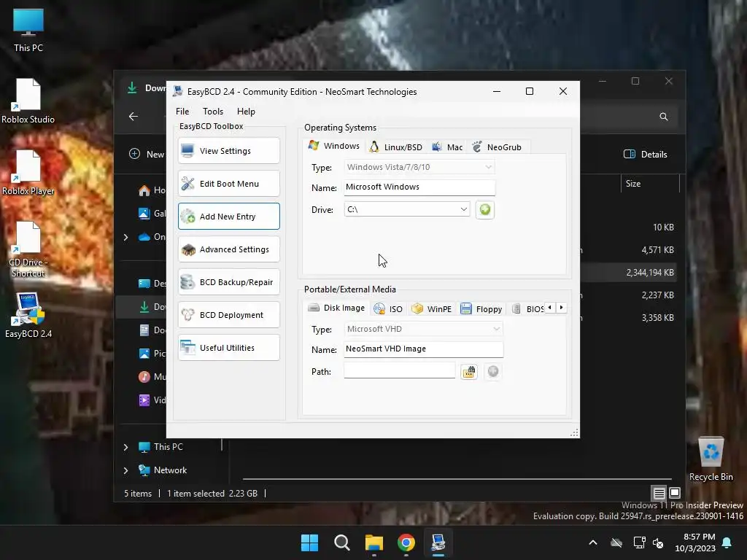Screen dimensions: 747x560
Task: Select Network in Explorer sidebar
Action: pyautogui.click(x=170, y=470)
